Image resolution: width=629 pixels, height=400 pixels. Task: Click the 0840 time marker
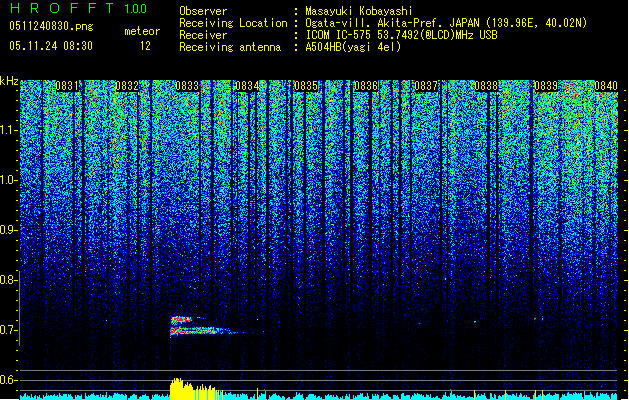606,86
